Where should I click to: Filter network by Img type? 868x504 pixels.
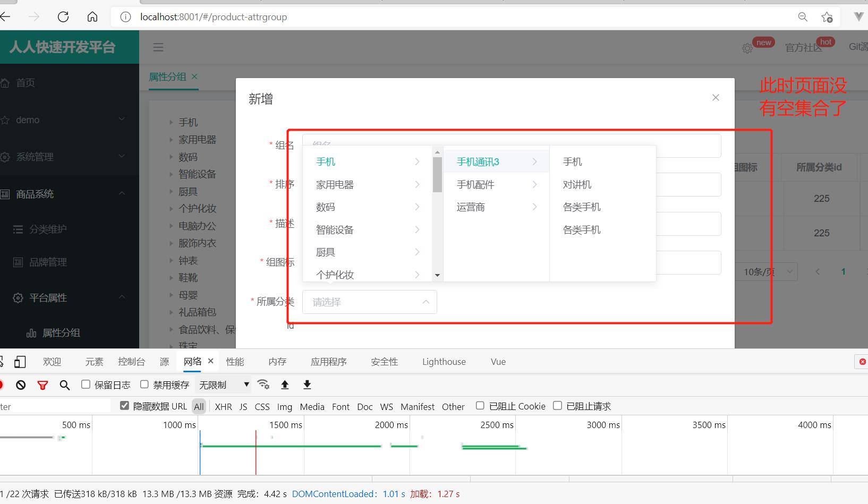(285, 406)
